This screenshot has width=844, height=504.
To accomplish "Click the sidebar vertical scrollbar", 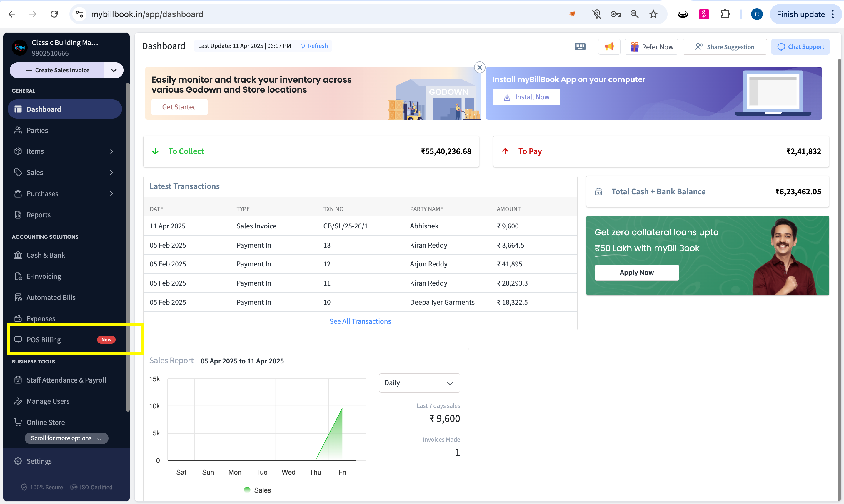I will pos(128,247).
